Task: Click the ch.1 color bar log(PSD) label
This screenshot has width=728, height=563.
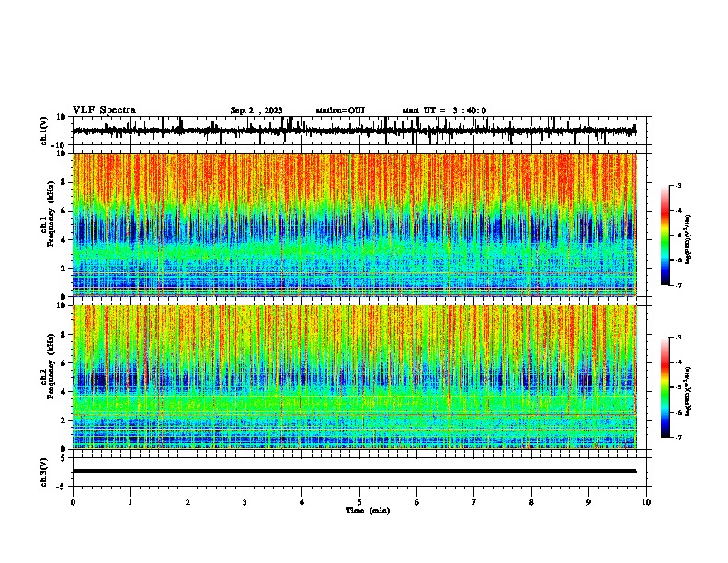Action: [688, 240]
